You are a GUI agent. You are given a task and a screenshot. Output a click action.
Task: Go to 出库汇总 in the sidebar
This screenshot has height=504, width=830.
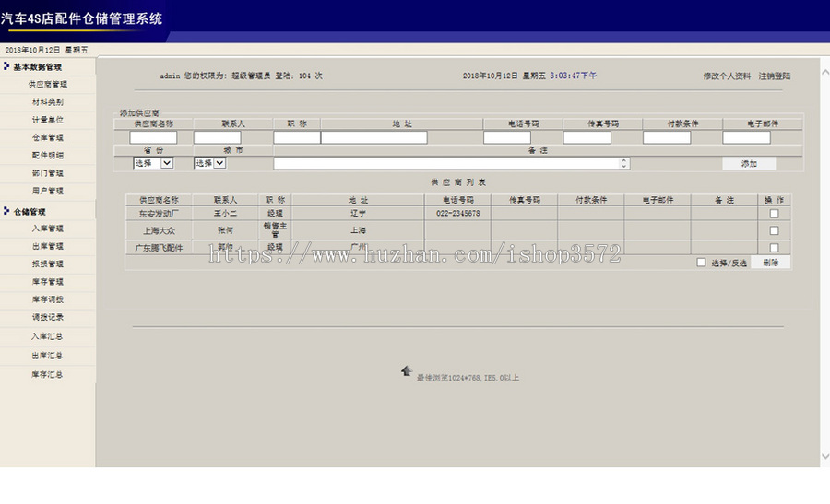[x=47, y=356]
